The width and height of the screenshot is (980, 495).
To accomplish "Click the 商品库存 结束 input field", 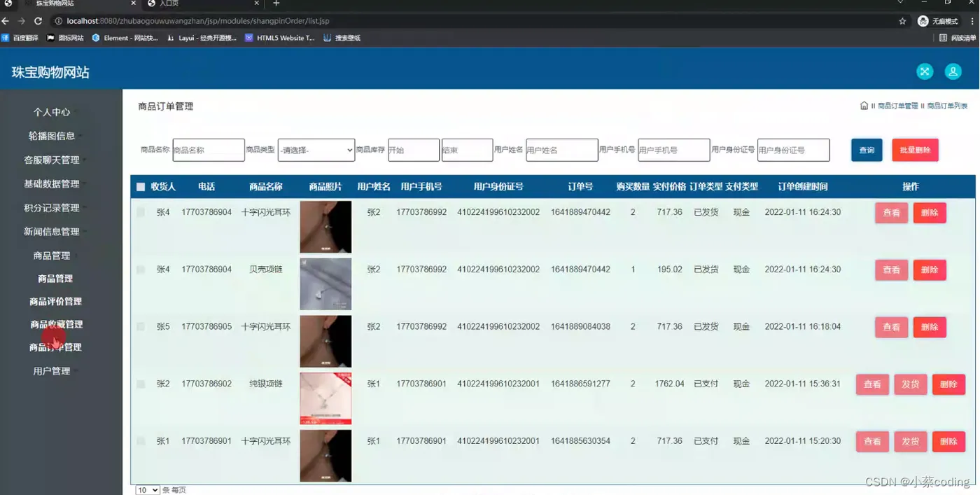I will click(x=467, y=150).
